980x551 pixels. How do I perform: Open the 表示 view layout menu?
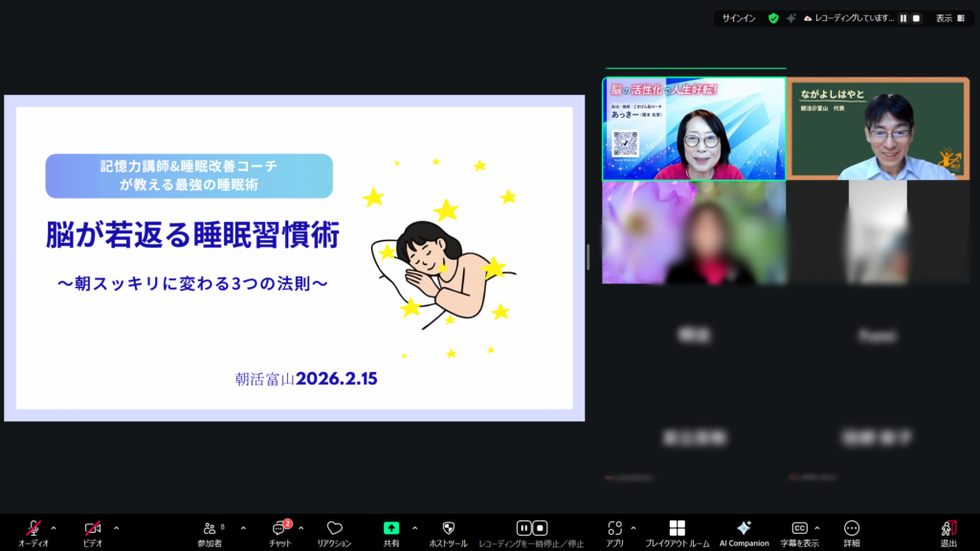(x=949, y=18)
